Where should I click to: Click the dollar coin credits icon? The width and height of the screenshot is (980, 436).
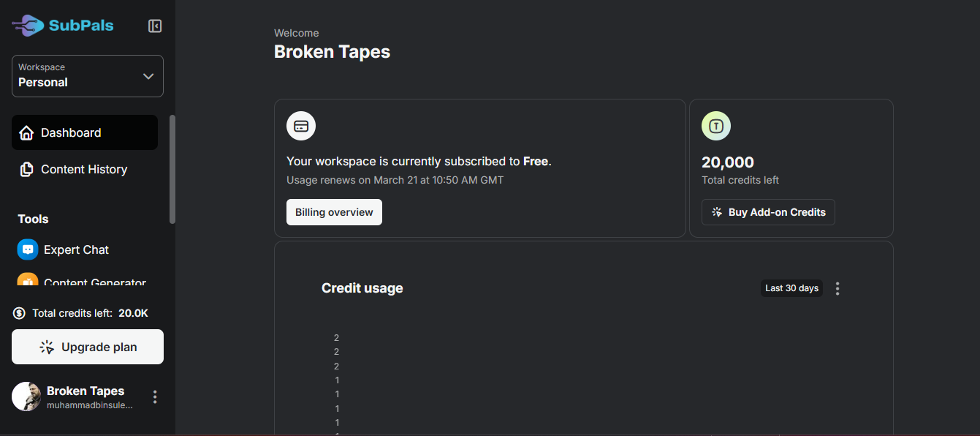[20, 313]
